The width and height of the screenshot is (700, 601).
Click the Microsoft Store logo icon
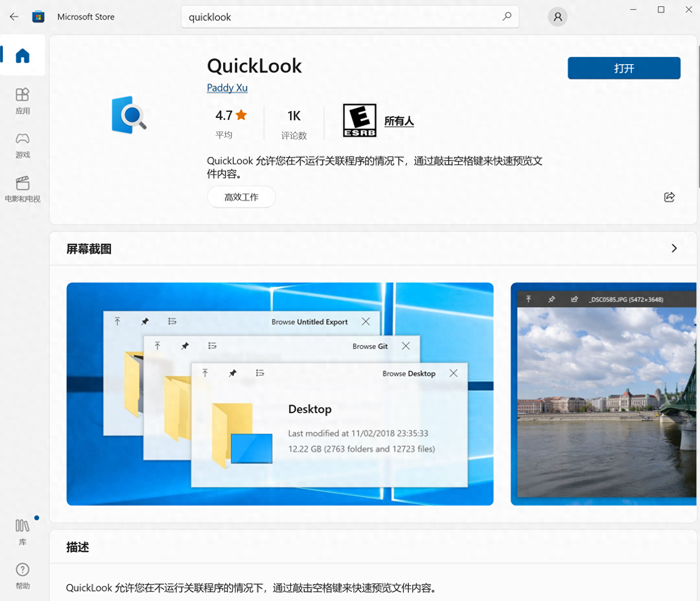38,16
